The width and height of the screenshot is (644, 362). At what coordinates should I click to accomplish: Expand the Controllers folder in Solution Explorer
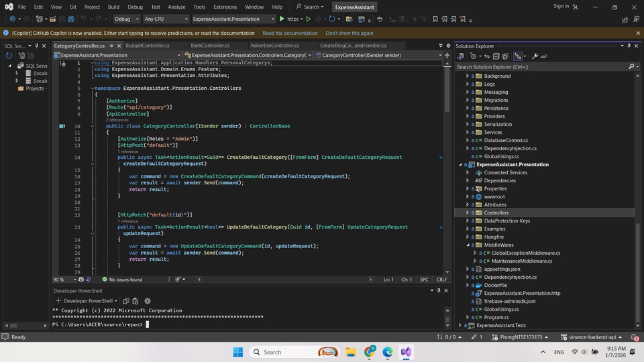coord(468,213)
